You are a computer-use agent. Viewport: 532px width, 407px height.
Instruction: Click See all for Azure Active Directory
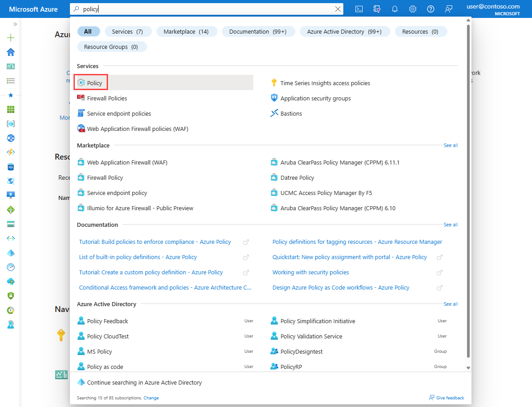(450, 304)
